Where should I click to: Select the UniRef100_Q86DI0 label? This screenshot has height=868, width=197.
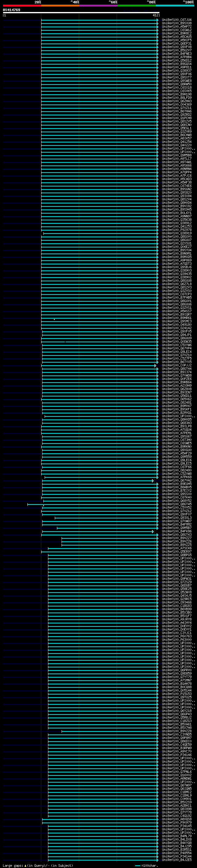pyautogui.click(x=176, y=741)
